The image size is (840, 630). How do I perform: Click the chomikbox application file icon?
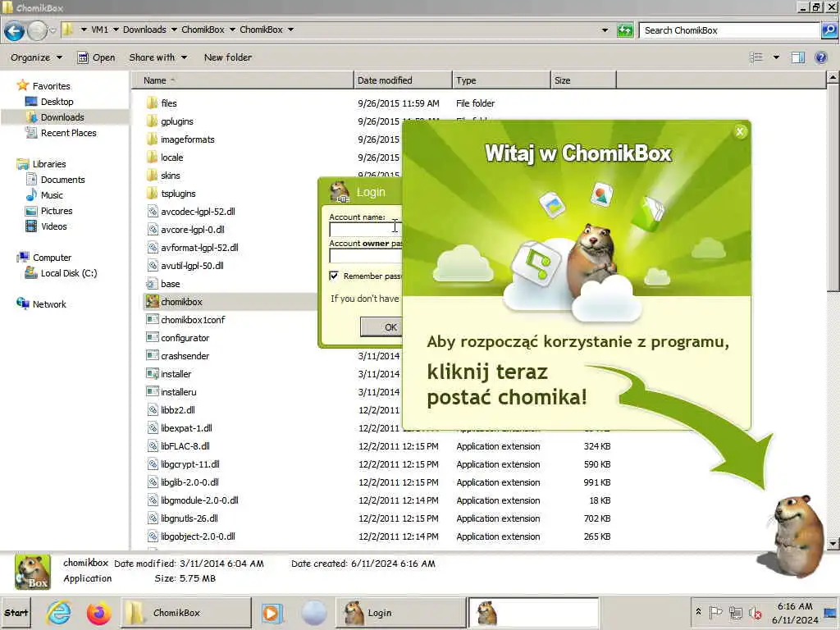click(x=152, y=302)
